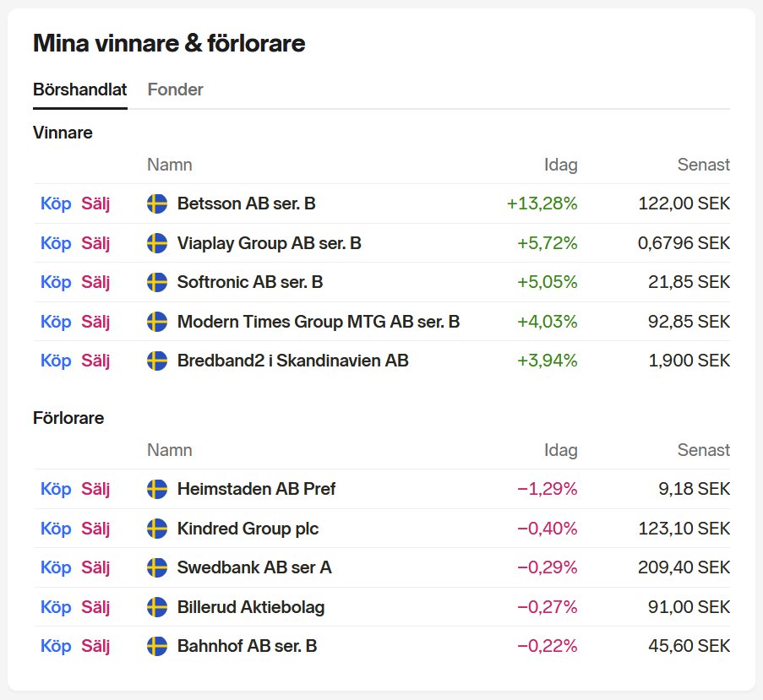Click the 122,00 SEK latest price
This screenshot has width=763, height=700.
[684, 203]
